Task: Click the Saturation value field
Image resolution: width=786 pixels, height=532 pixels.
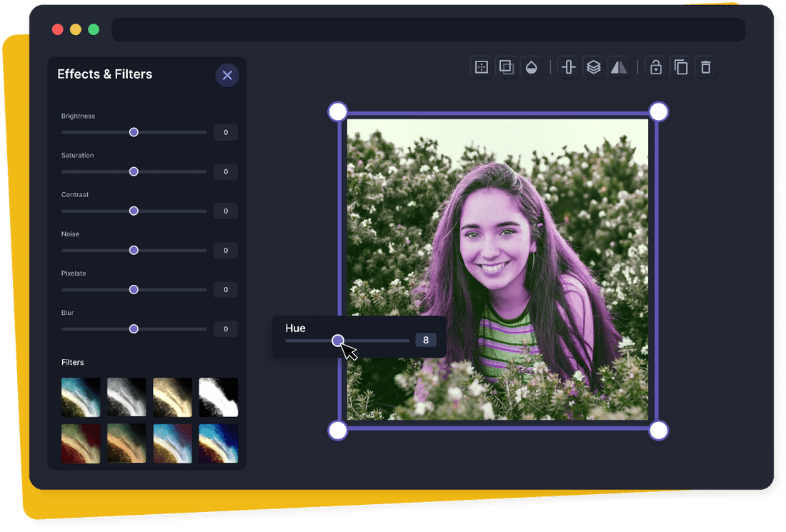Action: coord(226,171)
